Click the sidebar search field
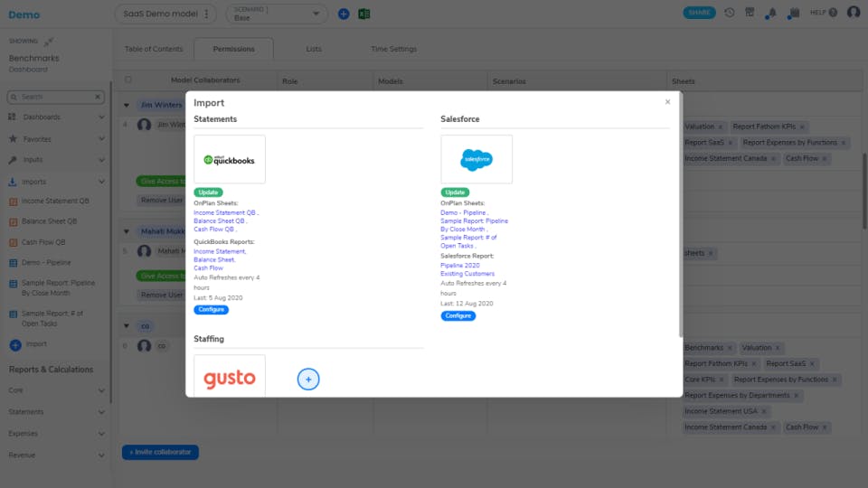 pos(55,97)
